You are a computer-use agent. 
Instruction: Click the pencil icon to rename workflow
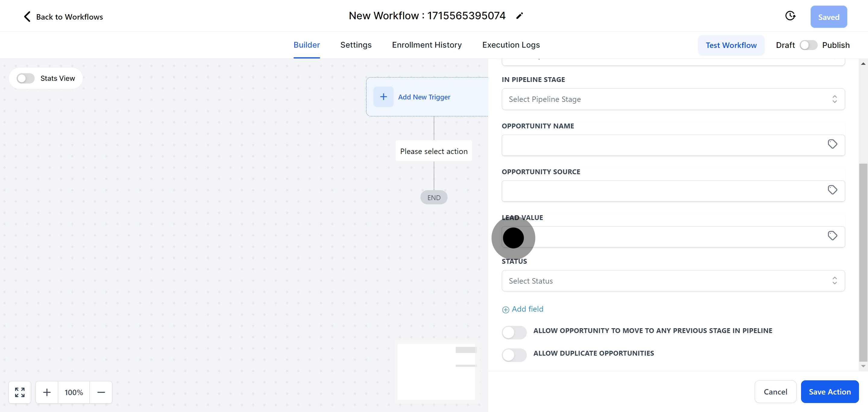(519, 16)
